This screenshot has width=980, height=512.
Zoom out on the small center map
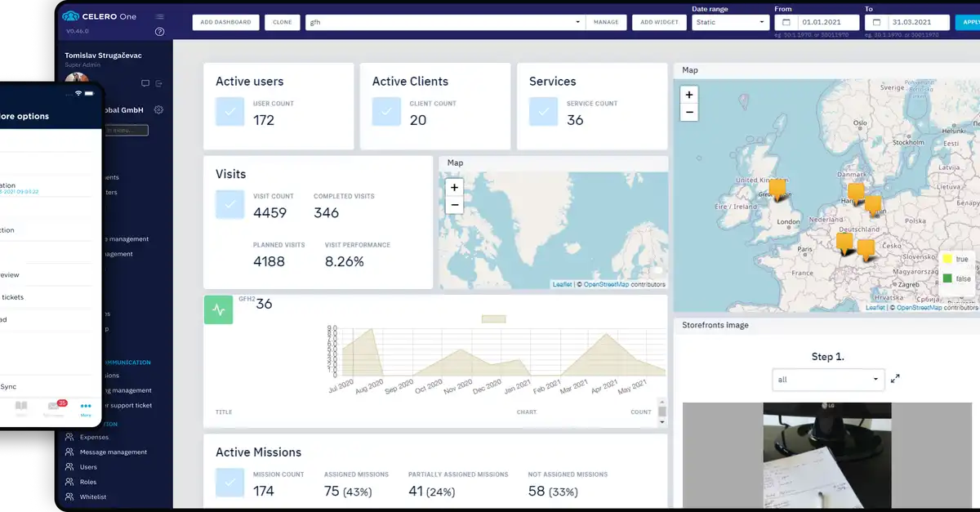(455, 205)
